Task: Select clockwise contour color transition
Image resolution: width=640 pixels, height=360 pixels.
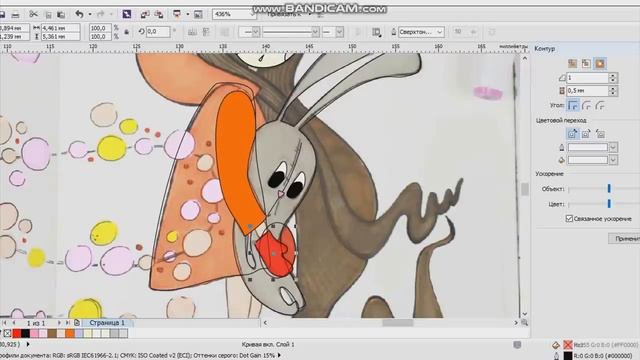Action: click(x=586, y=133)
